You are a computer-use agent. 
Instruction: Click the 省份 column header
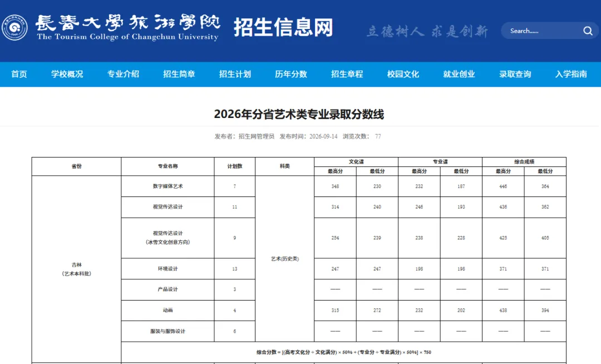pyautogui.click(x=76, y=166)
